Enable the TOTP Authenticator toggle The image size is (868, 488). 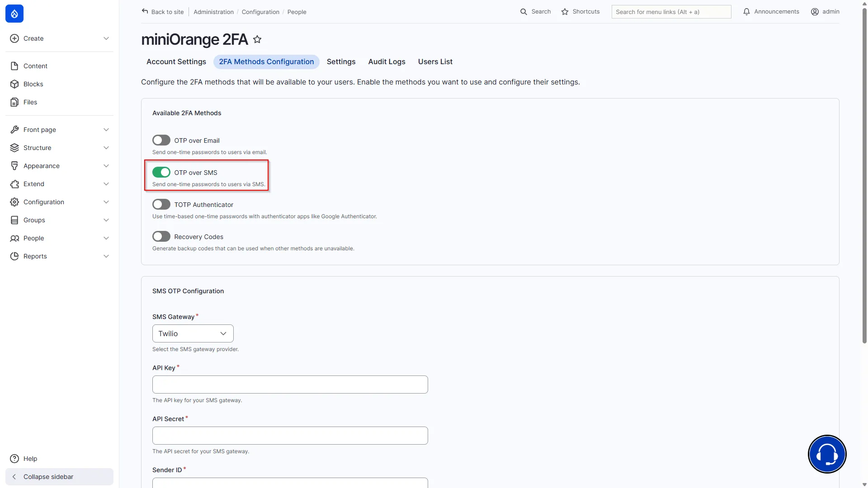(161, 205)
